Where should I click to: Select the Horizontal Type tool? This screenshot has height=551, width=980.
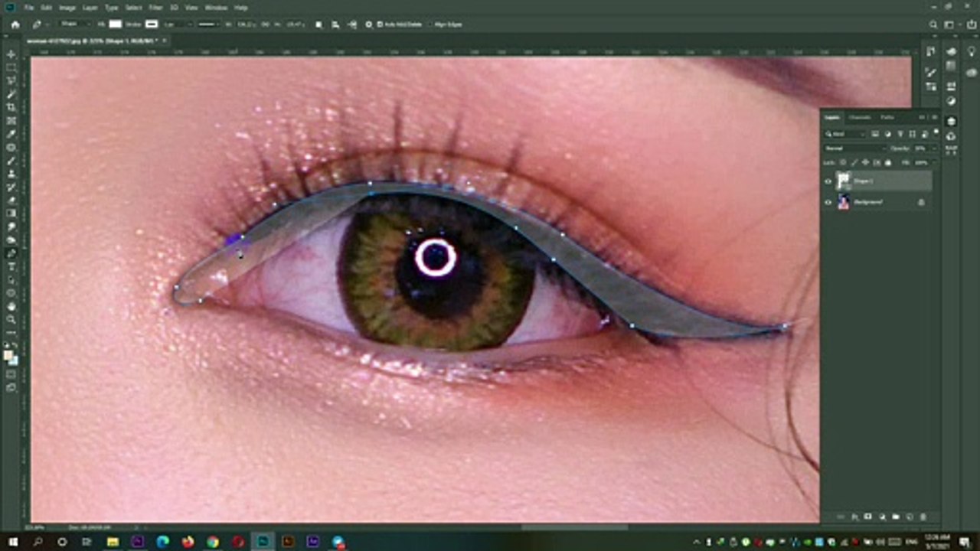(x=11, y=266)
